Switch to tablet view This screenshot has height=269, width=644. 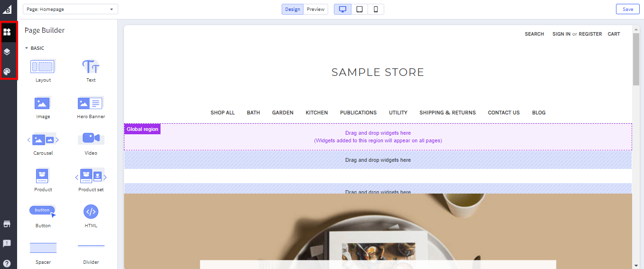point(360,9)
